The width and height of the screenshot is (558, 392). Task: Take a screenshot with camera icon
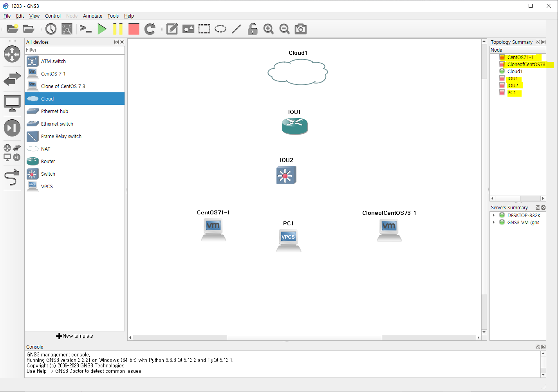point(301,29)
